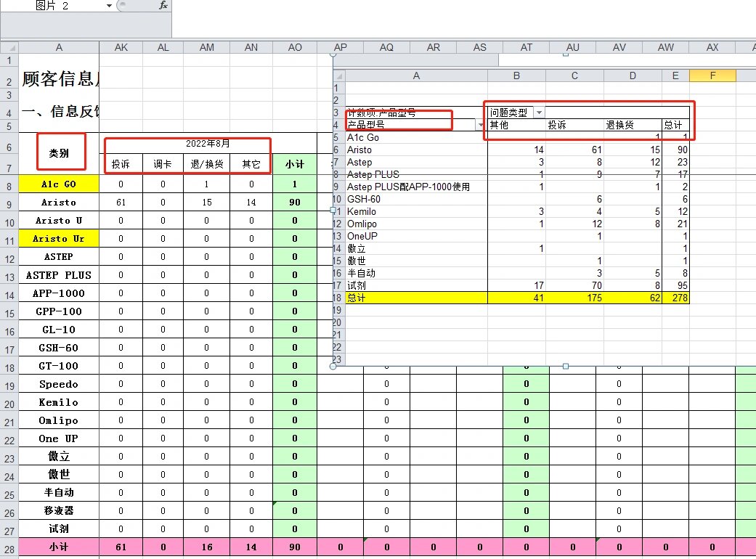Screen dimensions: 756x559
Task: Click 顾客信息 title cell in row 2
Action: coord(60,78)
